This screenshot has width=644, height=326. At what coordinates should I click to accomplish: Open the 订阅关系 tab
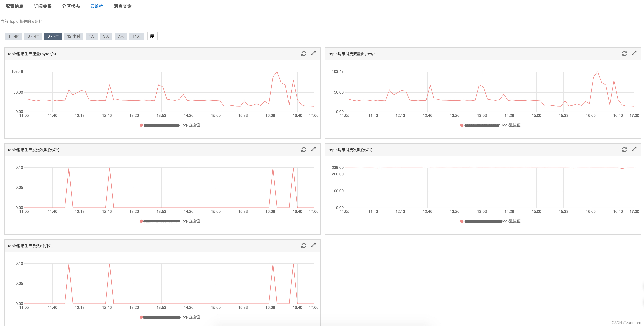[x=43, y=6]
